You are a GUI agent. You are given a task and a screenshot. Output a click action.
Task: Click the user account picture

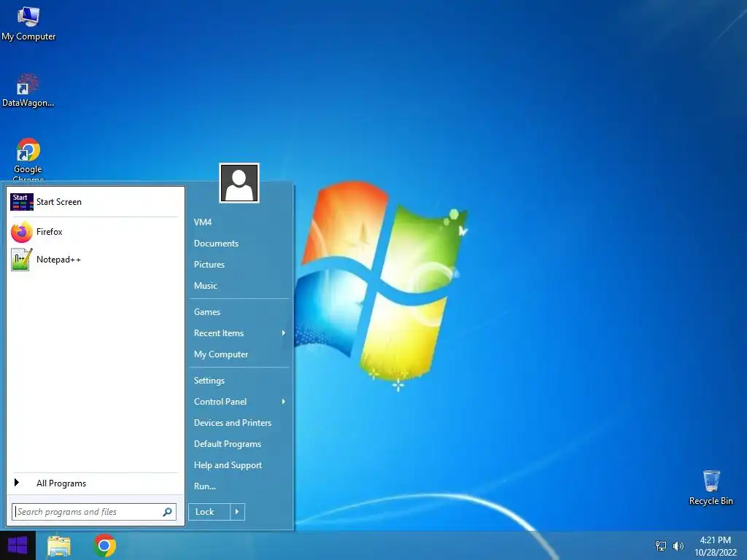coord(239,183)
